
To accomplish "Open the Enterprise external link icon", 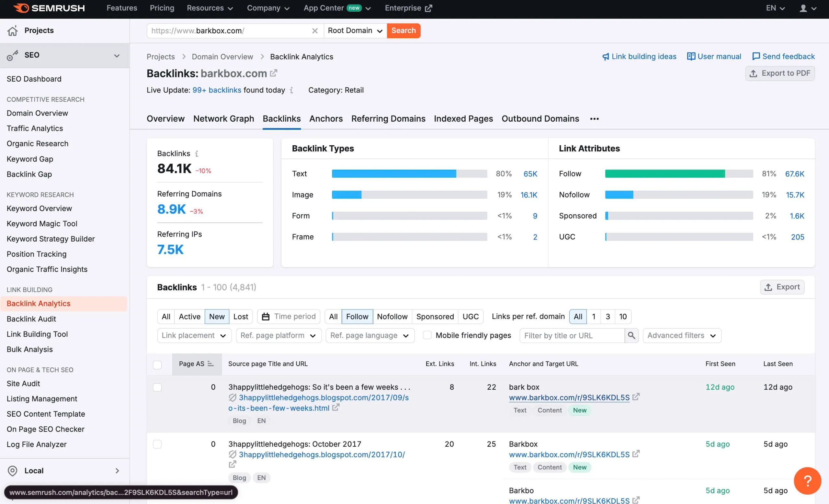I will (x=428, y=8).
